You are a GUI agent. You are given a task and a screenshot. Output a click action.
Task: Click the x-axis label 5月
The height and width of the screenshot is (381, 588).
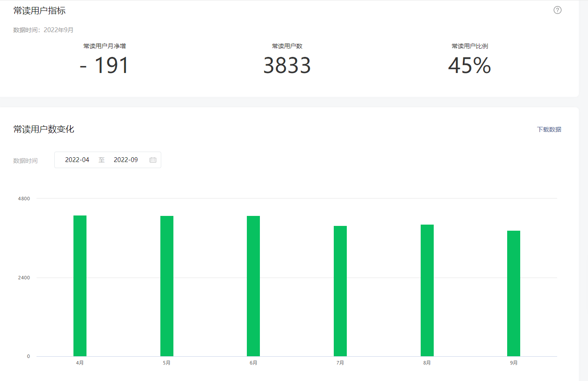pos(167,363)
